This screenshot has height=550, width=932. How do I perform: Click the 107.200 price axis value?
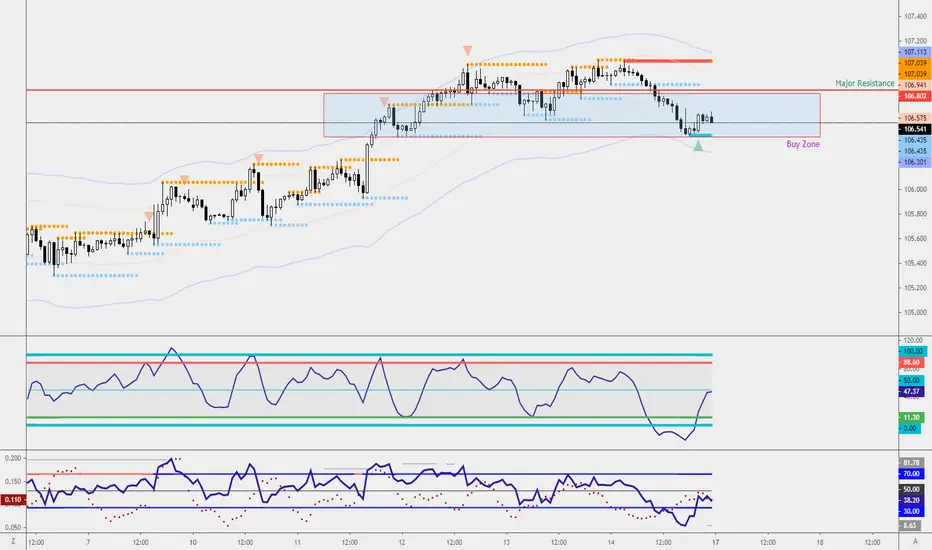pos(915,41)
